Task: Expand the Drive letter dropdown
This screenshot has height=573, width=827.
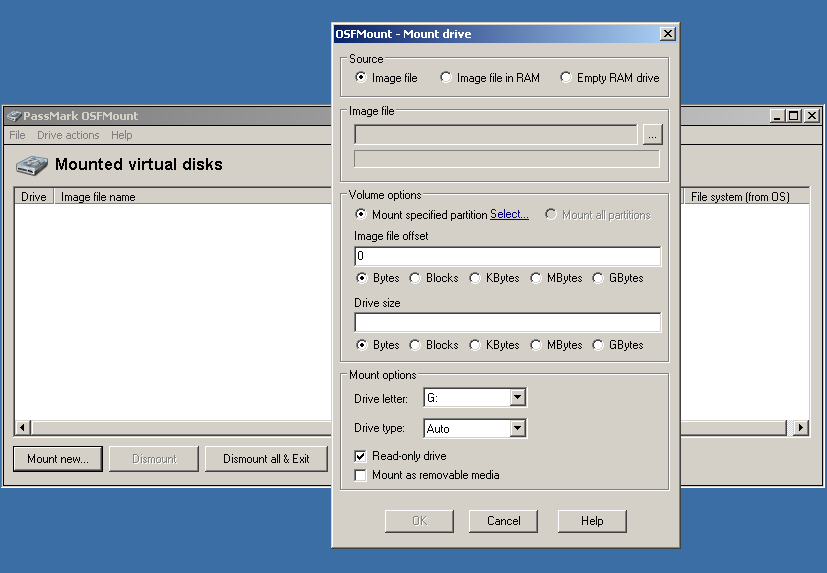Action: [x=517, y=397]
